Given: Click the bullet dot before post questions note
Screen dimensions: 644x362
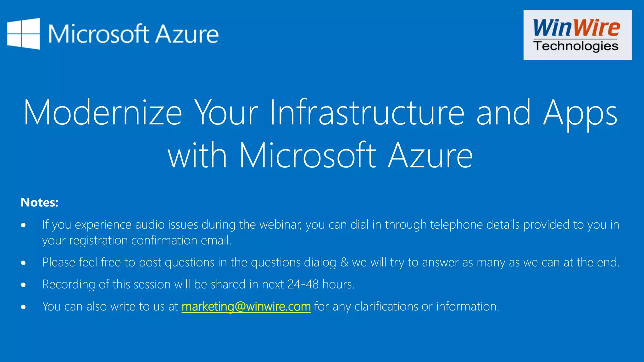Looking at the screenshot, I should pos(23,263).
